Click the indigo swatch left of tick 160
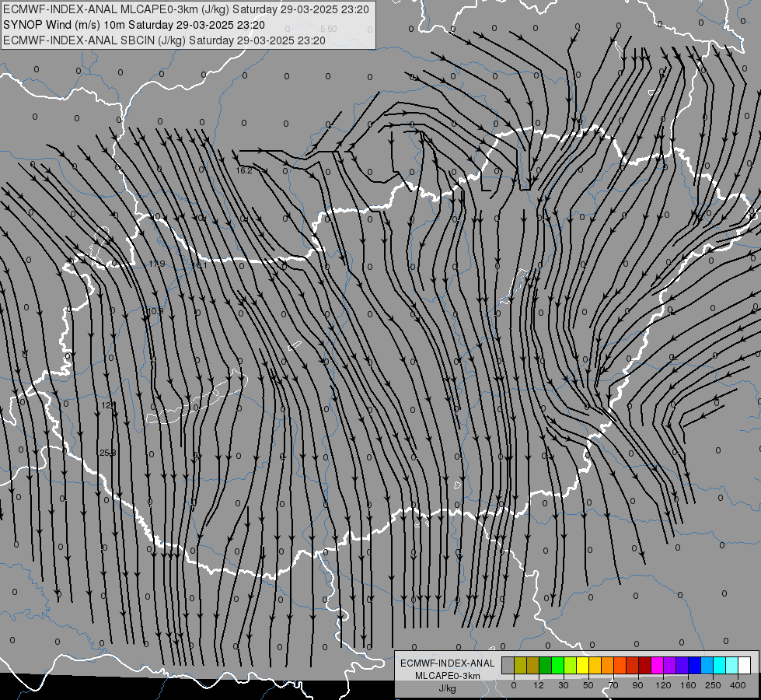Image resolution: width=761 pixels, height=700 pixels. [x=682, y=665]
